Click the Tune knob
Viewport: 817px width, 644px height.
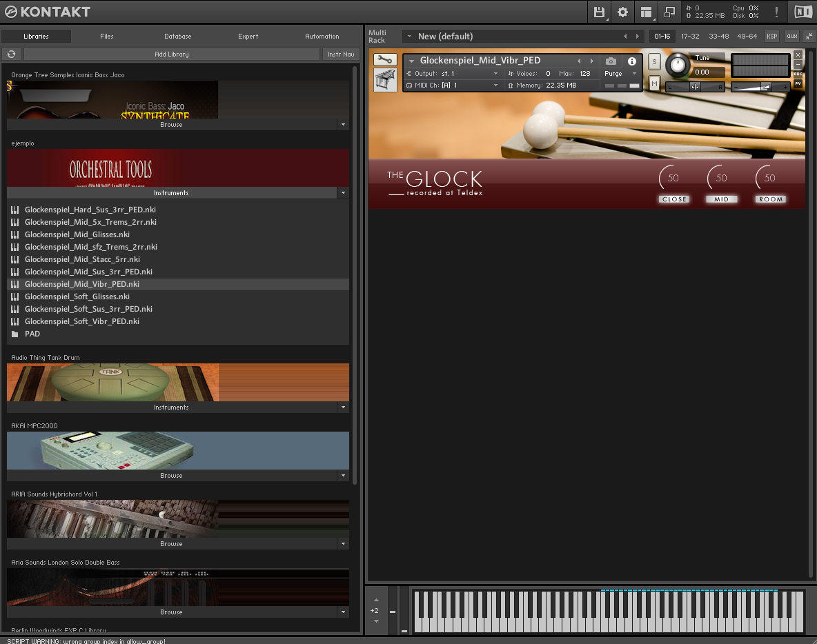pyautogui.click(x=678, y=65)
